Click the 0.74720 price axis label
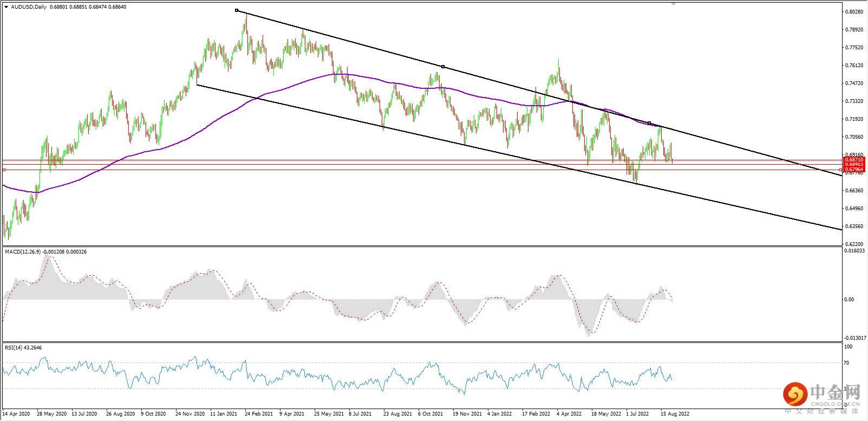This screenshot has height=421, width=868. [x=854, y=83]
